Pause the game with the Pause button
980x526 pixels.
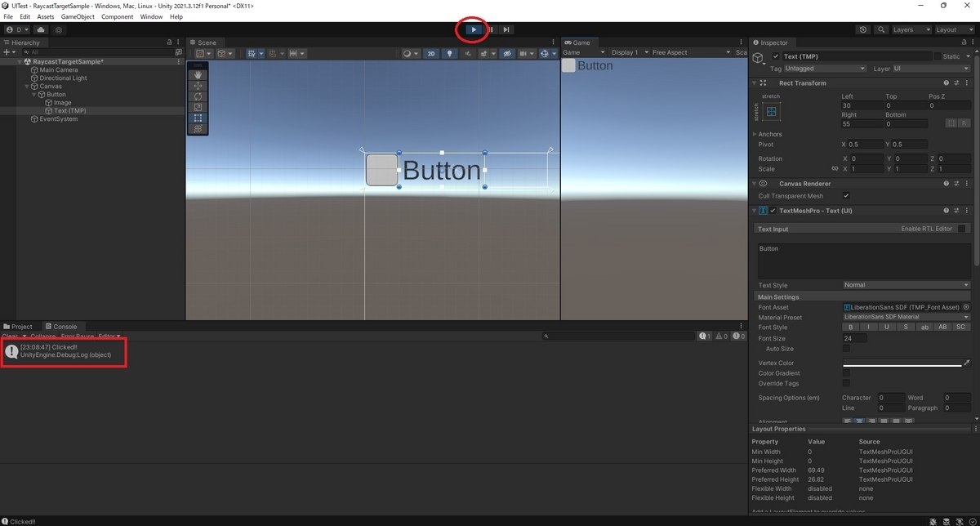tap(490, 29)
